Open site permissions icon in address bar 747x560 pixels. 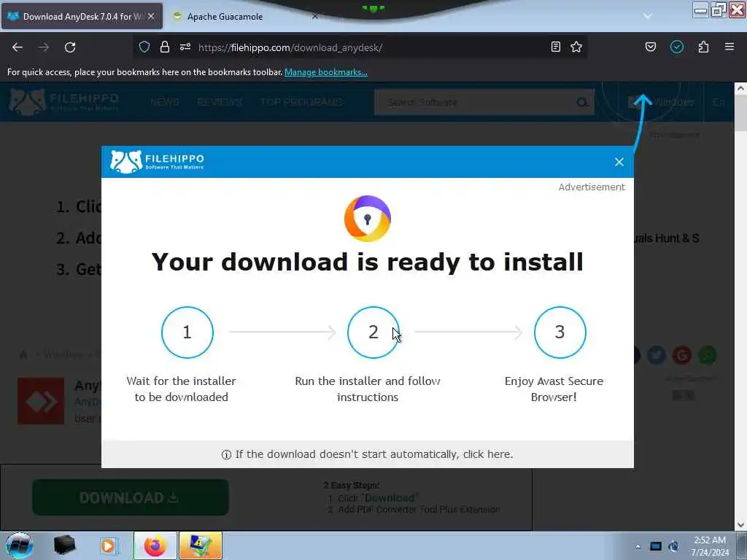(x=185, y=47)
